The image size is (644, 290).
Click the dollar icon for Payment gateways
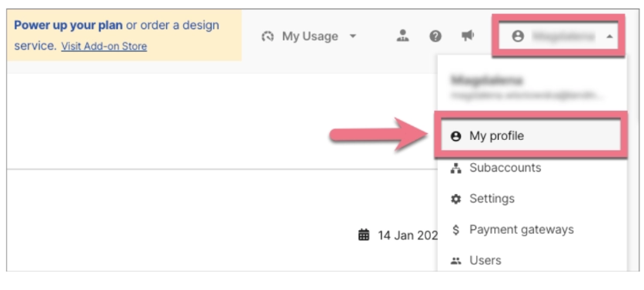456,230
